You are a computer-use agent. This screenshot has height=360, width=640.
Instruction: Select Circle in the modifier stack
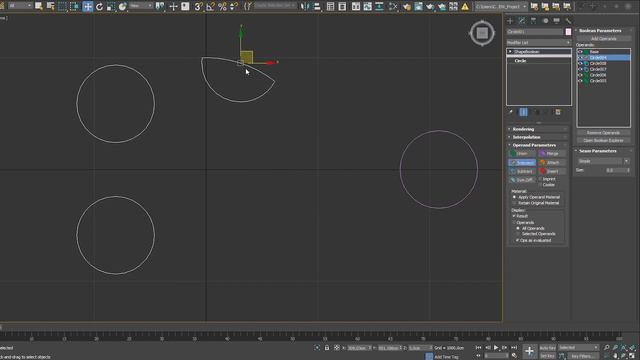pyautogui.click(x=520, y=61)
